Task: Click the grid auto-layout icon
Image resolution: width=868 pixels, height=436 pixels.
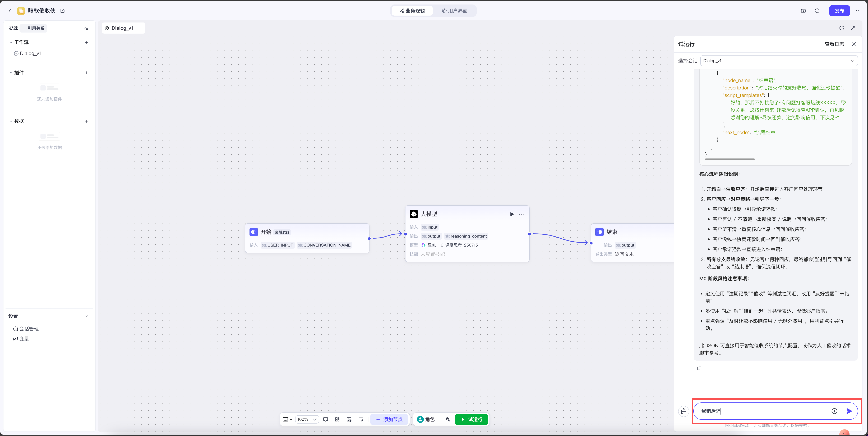Action: (x=337, y=419)
